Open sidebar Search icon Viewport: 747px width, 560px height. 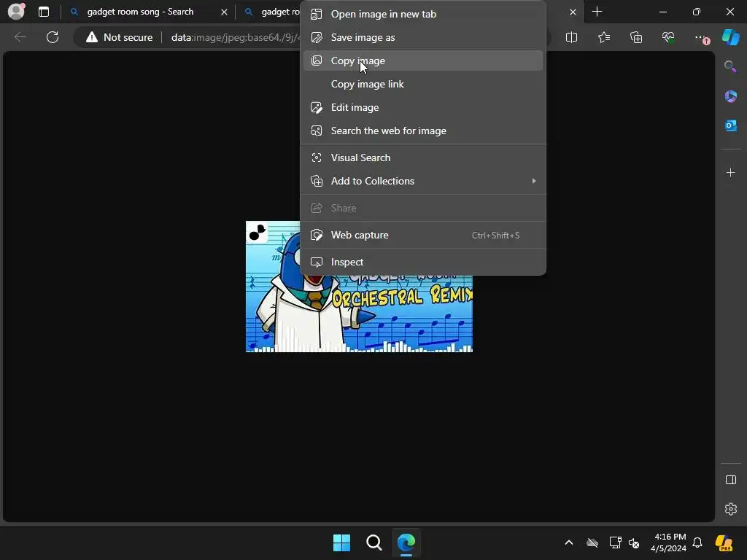pyautogui.click(x=730, y=66)
